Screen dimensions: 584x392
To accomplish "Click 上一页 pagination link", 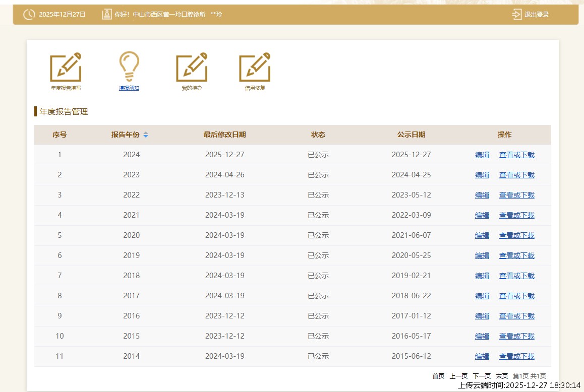I will coord(458,376).
